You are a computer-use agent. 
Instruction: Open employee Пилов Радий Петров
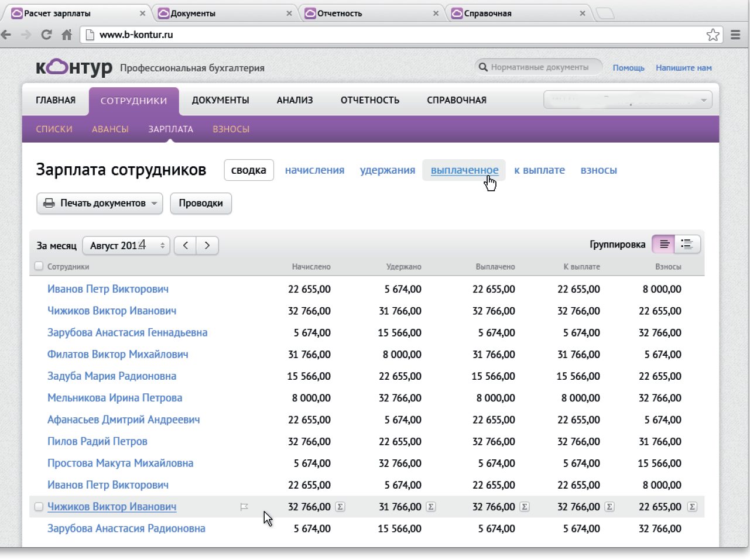(97, 441)
